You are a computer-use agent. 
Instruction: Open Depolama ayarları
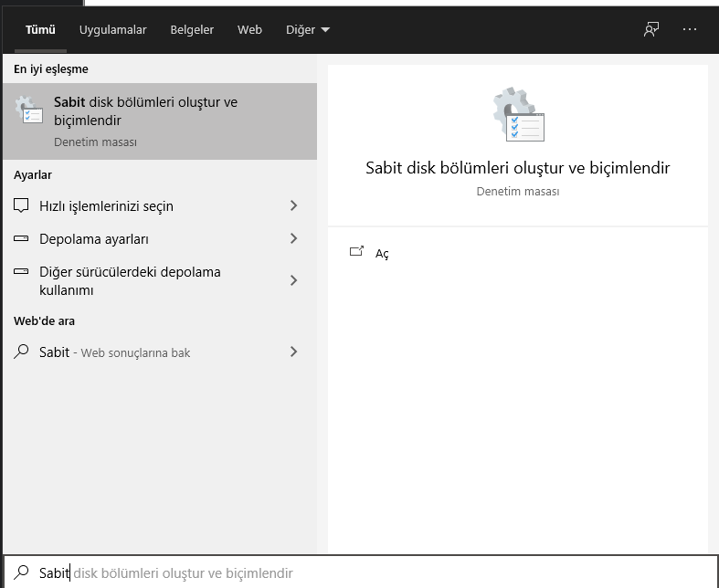click(160, 239)
